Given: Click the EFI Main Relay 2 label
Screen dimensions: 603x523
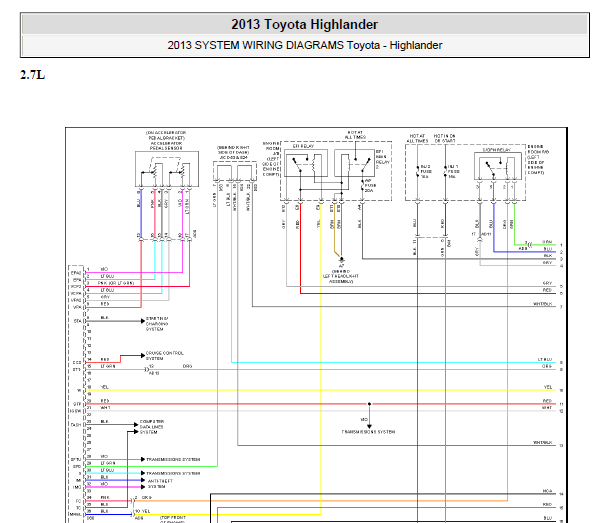Looking at the screenshot, I should (x=383, y=159).
